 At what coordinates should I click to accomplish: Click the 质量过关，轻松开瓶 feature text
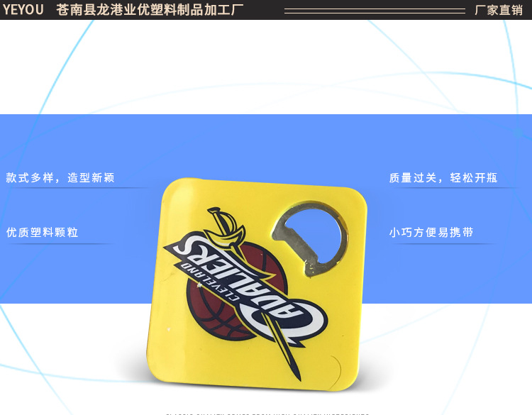pyautogui.click(x=443, y=178)
